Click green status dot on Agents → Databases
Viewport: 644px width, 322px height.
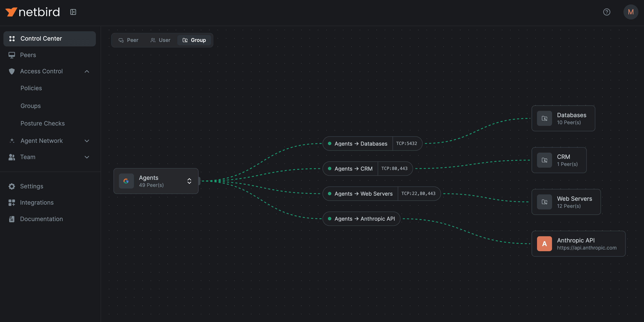point(329,143)
